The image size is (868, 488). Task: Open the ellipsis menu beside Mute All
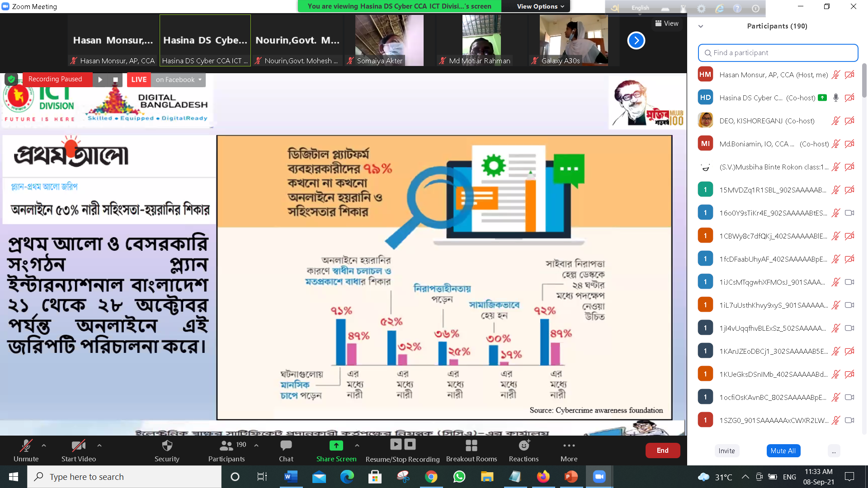(834, 450)
